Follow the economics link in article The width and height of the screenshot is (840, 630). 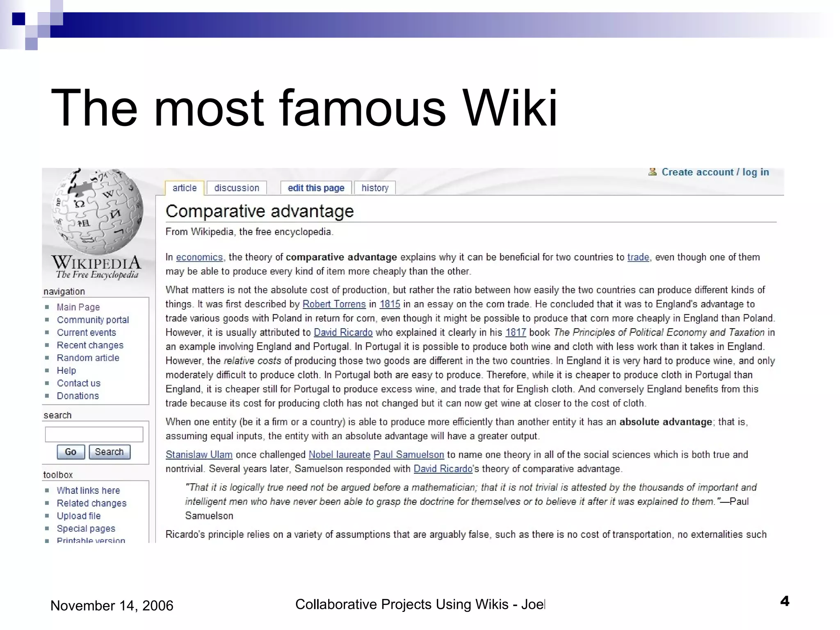coord(199,257)
